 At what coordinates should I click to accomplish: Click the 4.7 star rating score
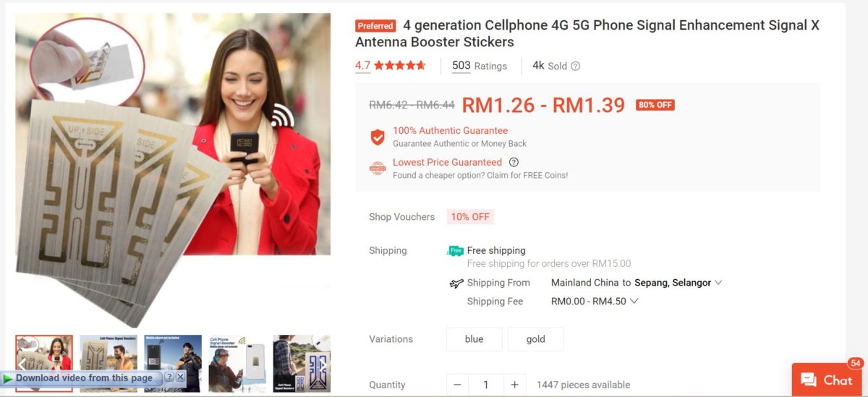coord(362,66)
